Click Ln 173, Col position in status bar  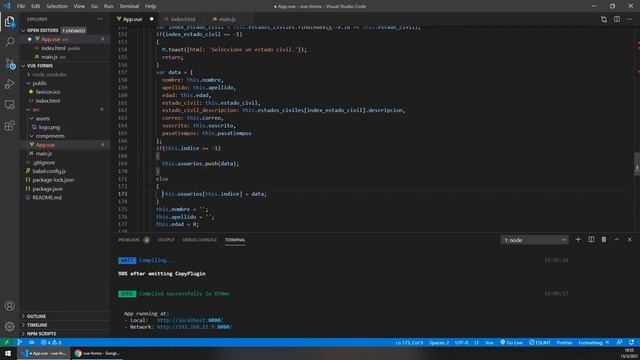point(409,342)
